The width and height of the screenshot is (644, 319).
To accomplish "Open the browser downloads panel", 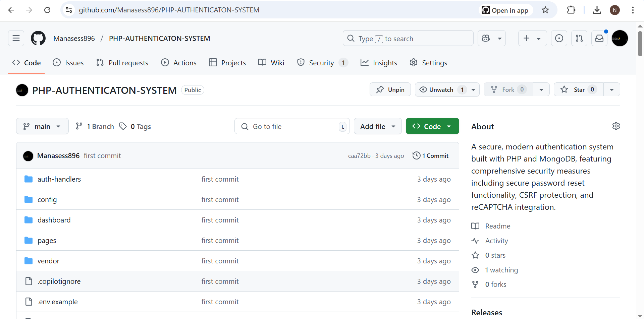I will pos(597,10).
